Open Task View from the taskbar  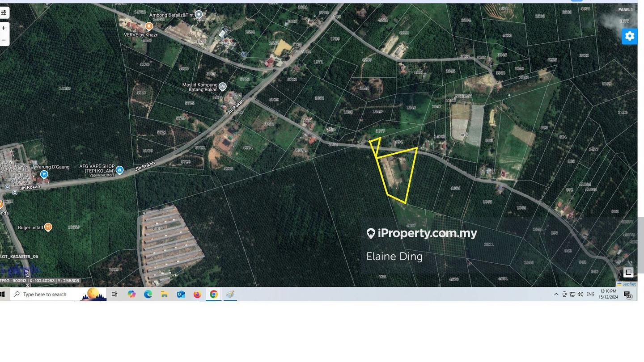(x=114, y=294)
